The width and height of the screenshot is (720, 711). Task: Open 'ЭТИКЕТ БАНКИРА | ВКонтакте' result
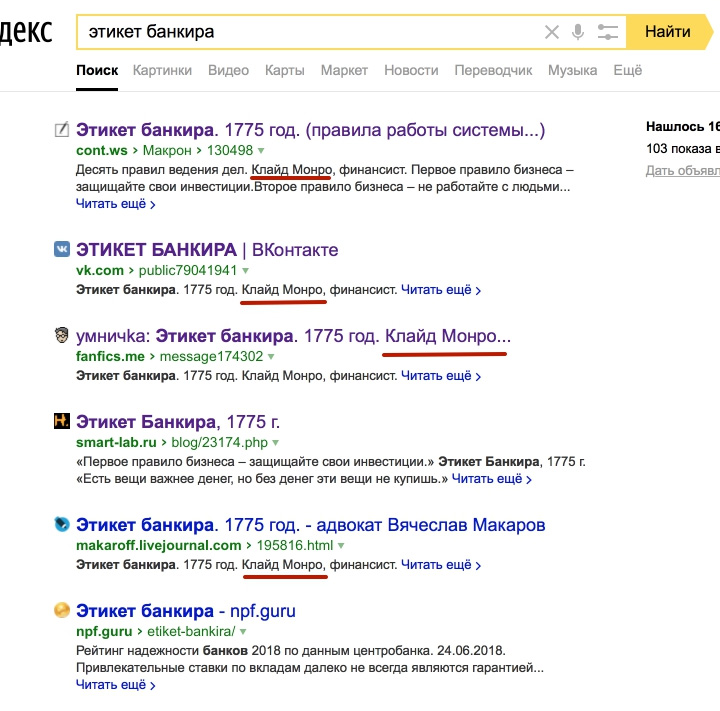coord(207,250)
